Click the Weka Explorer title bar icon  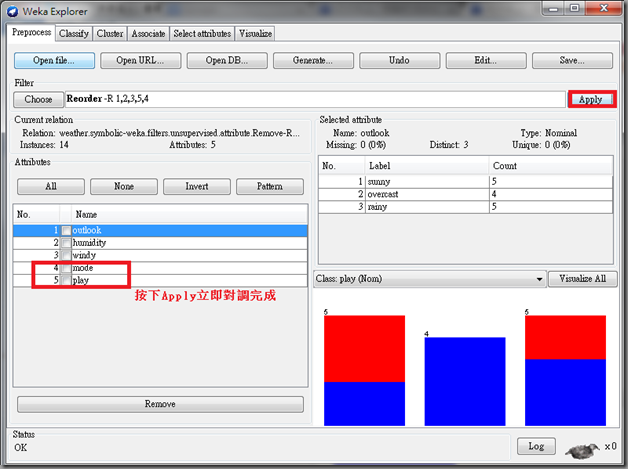[x=12, y=11]
